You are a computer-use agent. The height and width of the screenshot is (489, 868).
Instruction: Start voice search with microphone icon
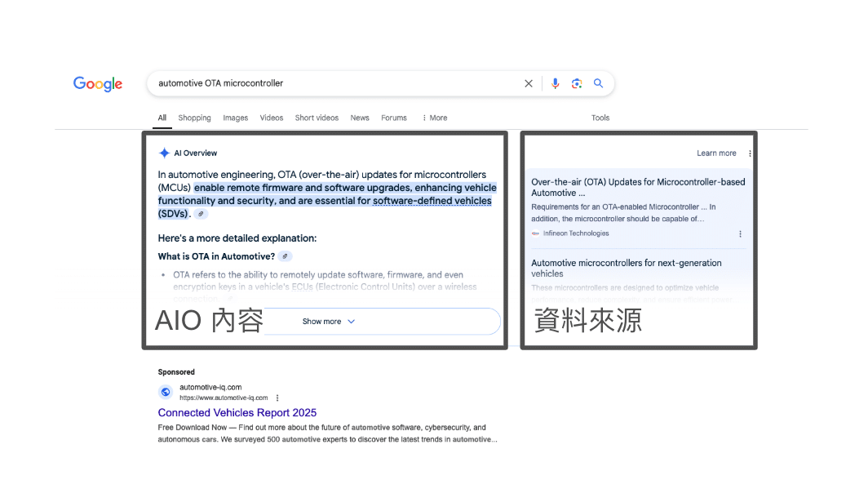[556, 83]
